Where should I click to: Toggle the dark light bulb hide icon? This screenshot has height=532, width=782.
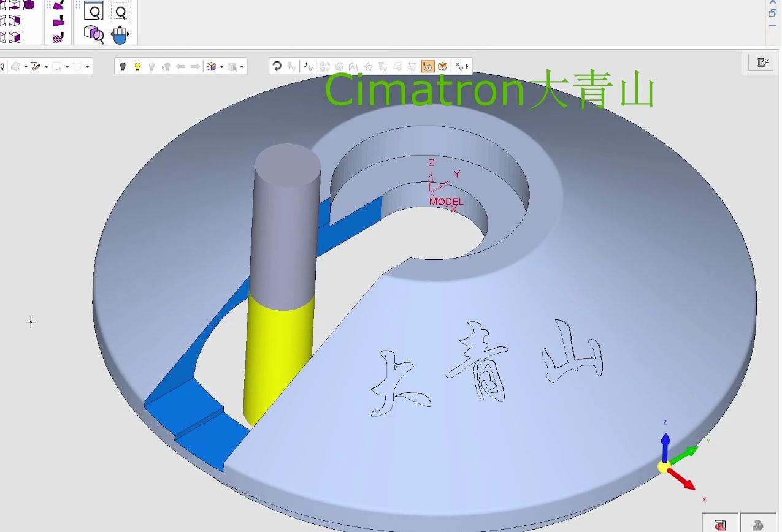(123, 66)
